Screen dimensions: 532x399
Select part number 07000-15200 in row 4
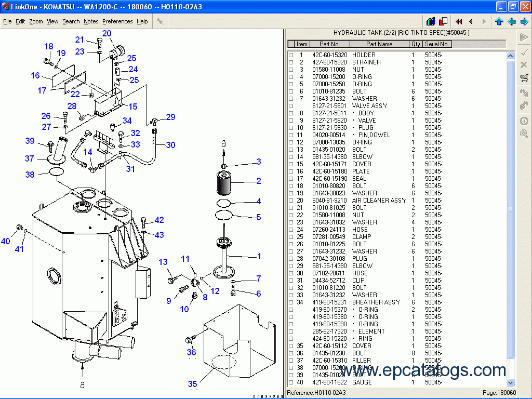point(329,77)
